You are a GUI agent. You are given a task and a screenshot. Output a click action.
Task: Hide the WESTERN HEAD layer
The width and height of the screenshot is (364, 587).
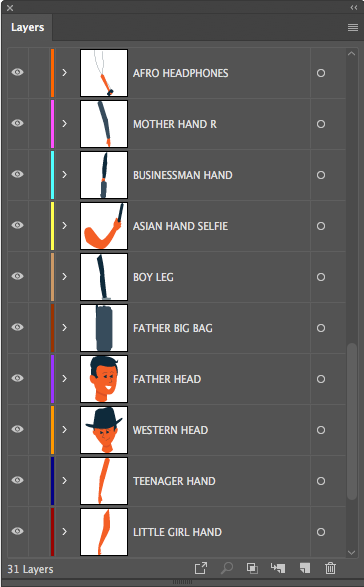[x=17, y=429]
